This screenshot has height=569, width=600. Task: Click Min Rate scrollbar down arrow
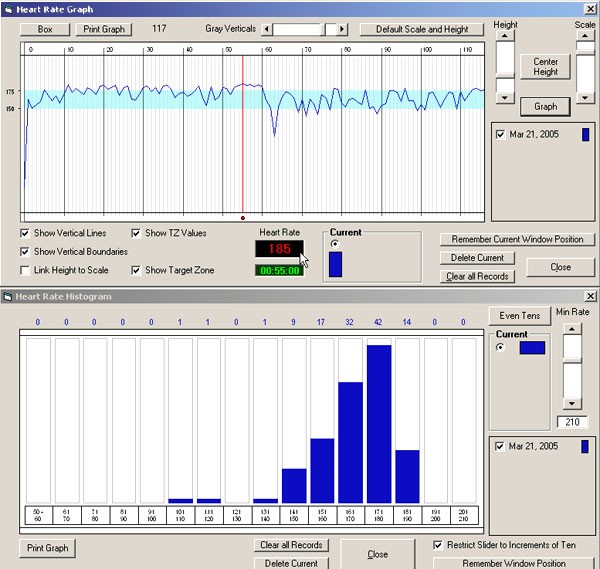tap(572, 404)
